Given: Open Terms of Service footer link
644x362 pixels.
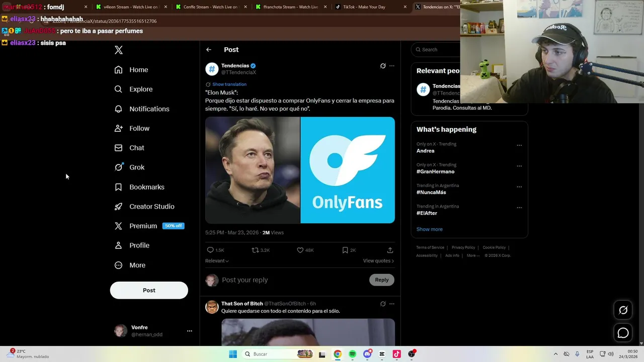Looking at the screenshot, I should click(430, 247).
